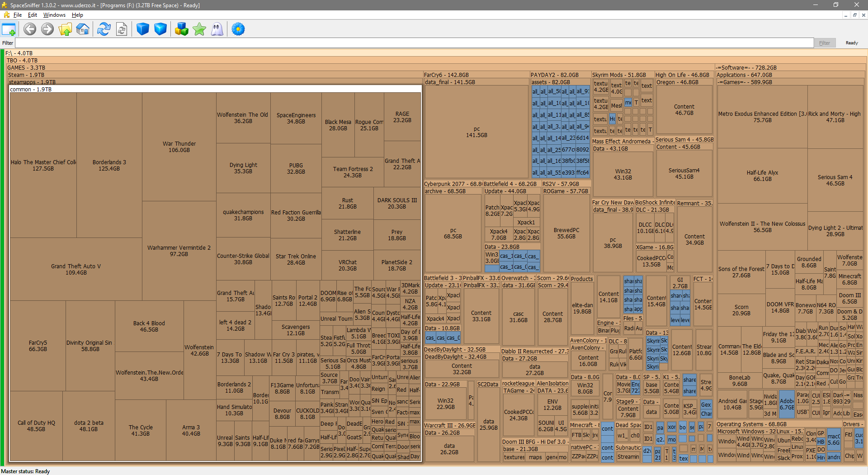Show more detail (faceted blue cube)
This screenshot has height=475, width=868.
pyautogui.click(x=160, y=29)
